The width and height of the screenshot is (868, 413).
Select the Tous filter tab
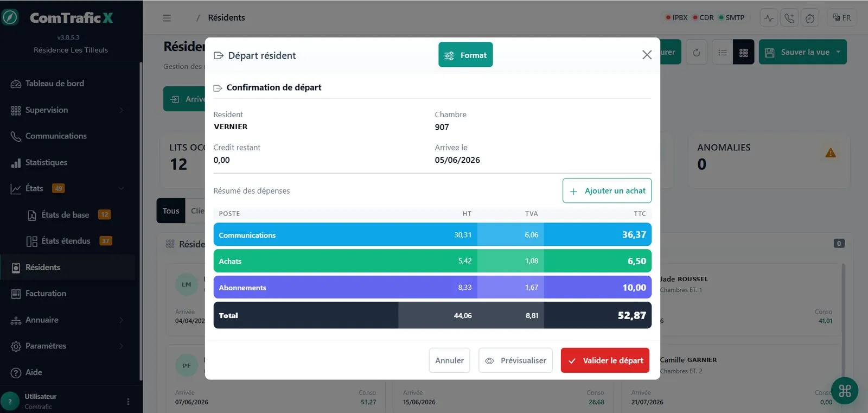[x=170, y=211]
